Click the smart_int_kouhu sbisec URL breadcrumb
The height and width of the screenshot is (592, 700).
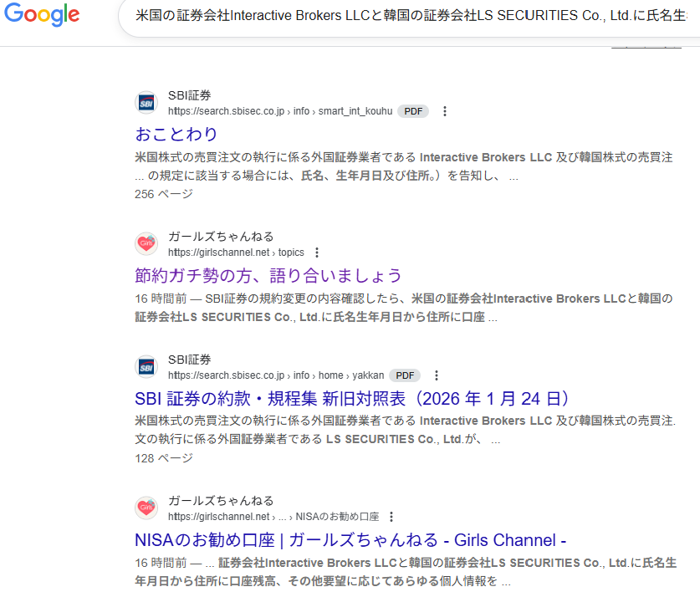pos(280,111)
